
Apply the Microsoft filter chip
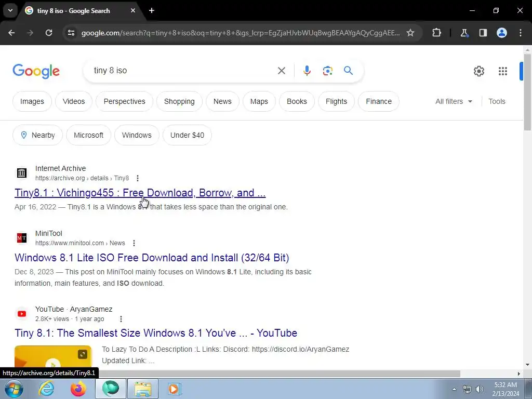(x=88, y=135)
